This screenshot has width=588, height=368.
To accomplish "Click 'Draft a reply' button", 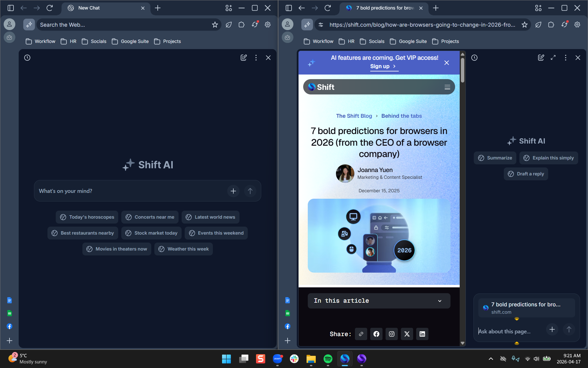I will pos(526,174).
